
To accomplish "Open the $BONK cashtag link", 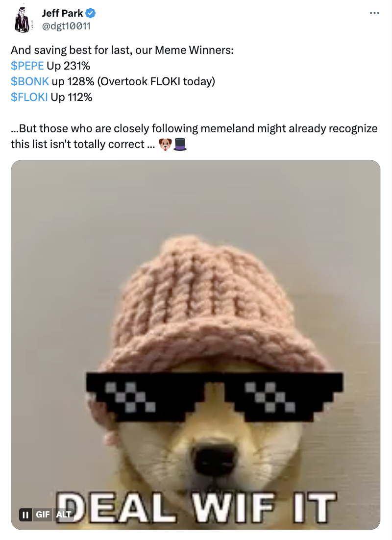I will (x=30, y=81).
